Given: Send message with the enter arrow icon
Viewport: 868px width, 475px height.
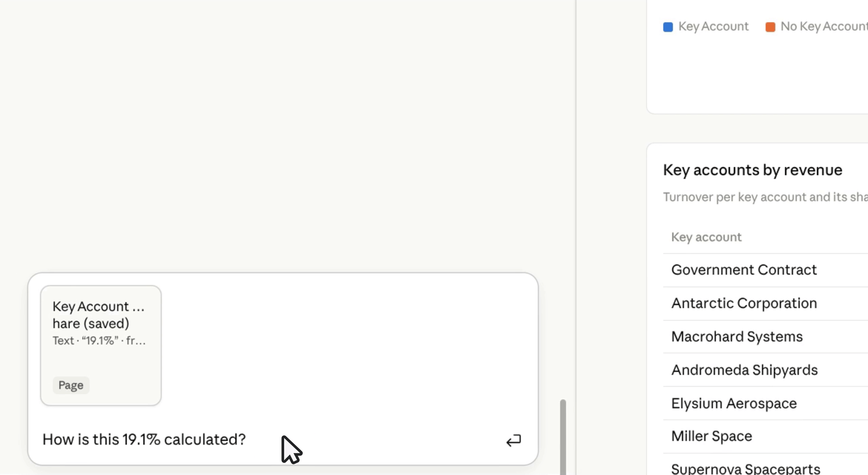Looking at the screenshot, I should coord(514,440).
